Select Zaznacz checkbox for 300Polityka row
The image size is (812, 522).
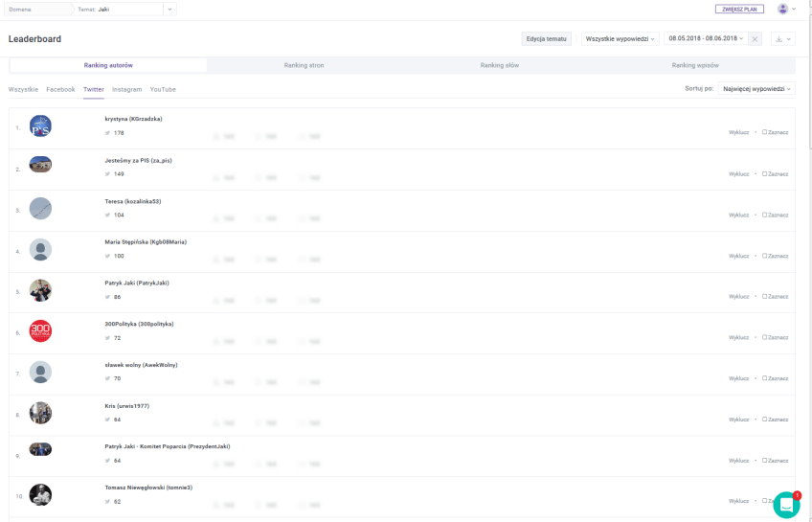point(764,338)
